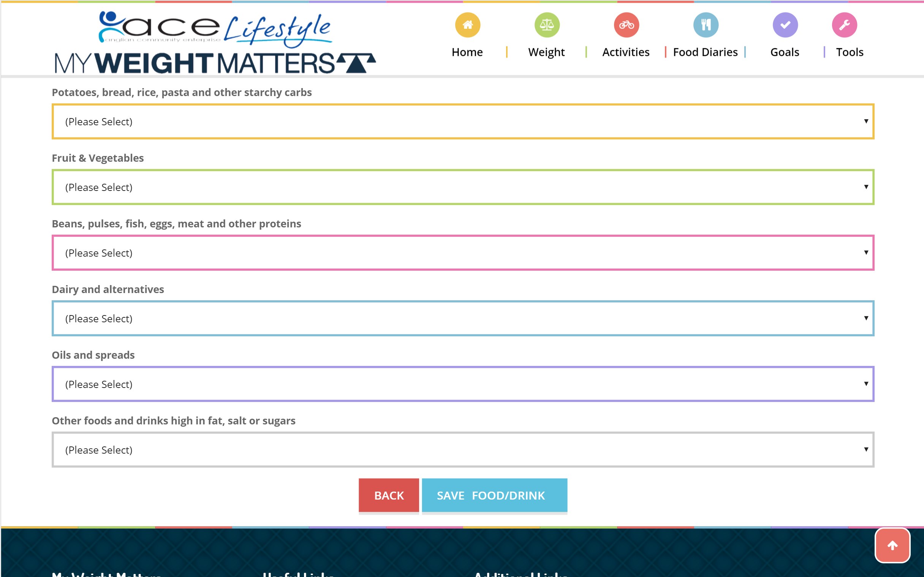Viewport: 924px width, 577px height.
Task: Expand the Fruit & Vegetables dropdown
Action: 463,187
